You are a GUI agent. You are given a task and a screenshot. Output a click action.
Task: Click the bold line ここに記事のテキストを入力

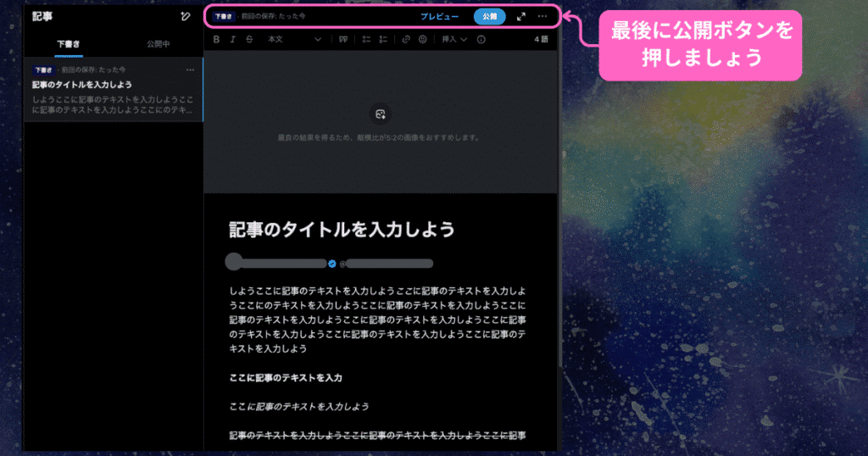286,378
